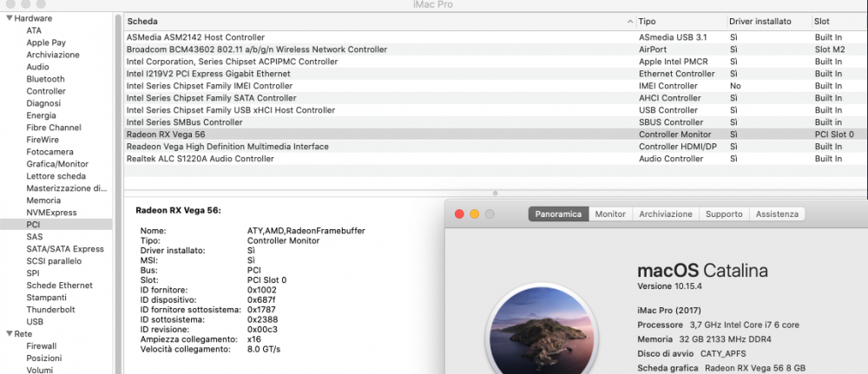Image resolution: width=868 pixels, height=374 pixels.
Task: Open the Archiviazione tab
Action: (666, 214)
